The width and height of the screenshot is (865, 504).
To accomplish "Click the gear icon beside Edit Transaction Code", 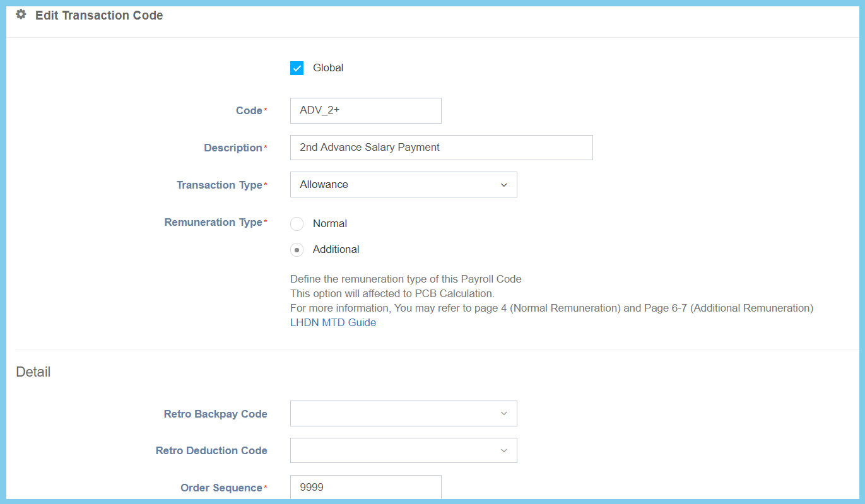I will (x=21, y=15).
